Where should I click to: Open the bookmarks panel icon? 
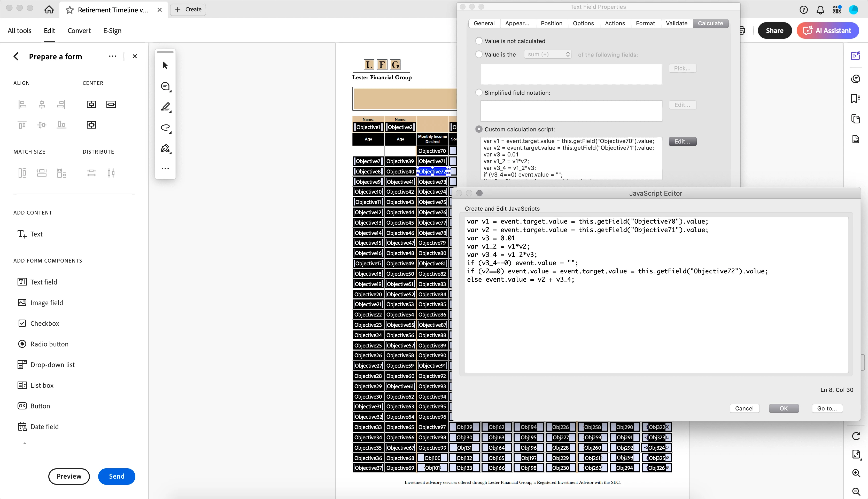[x=855, y=99]
